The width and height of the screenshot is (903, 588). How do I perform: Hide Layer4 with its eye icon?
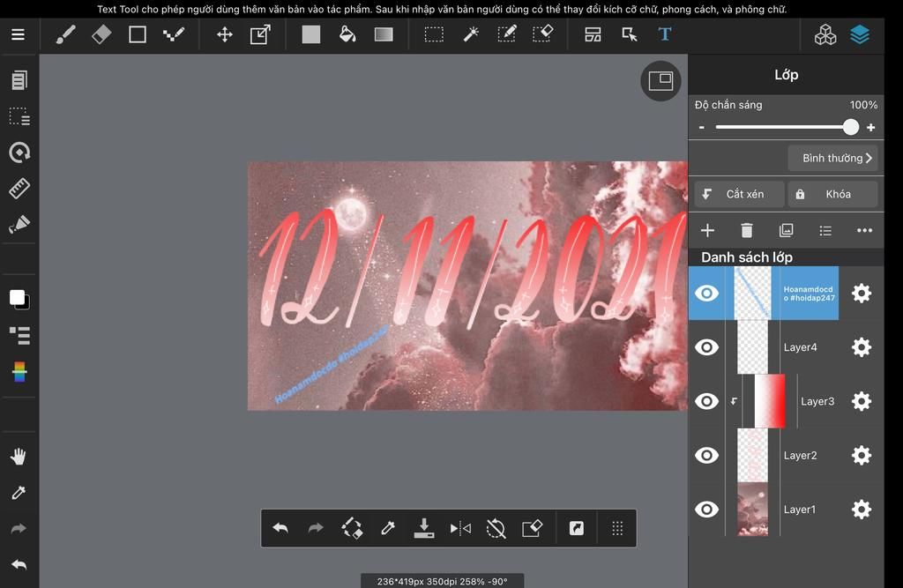click(x=706, y=347)
